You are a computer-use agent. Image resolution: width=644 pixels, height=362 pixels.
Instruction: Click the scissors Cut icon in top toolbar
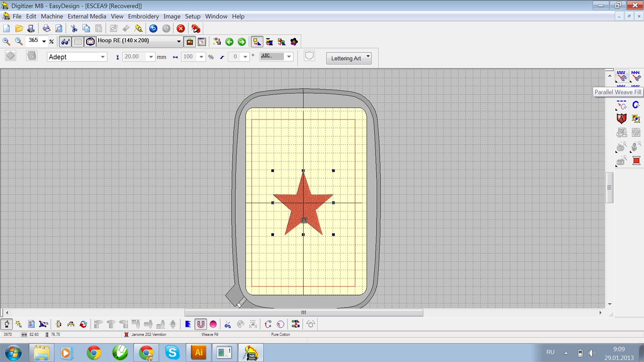74,29
